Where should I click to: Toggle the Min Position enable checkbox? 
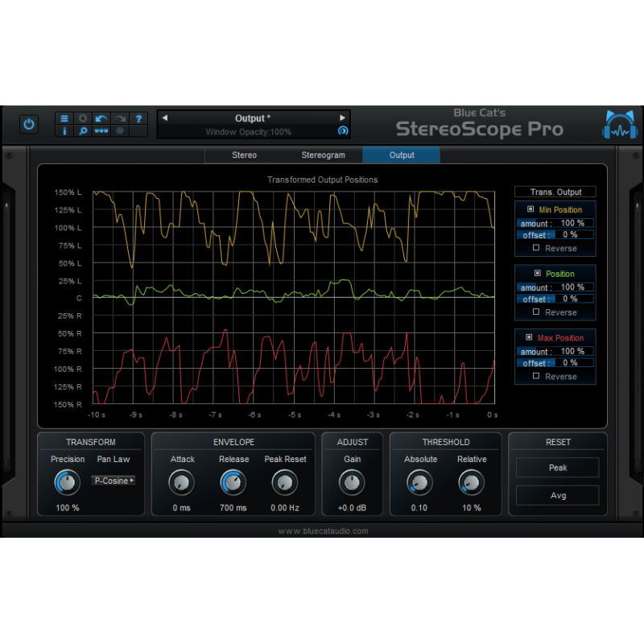pyautogui.click(x=530, y=209)
